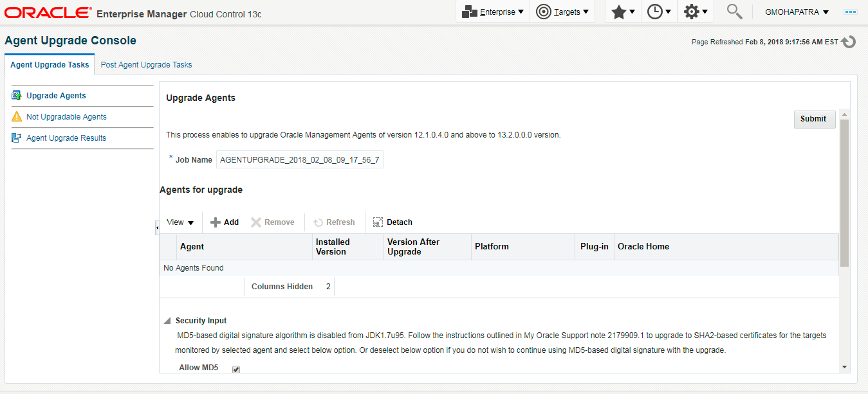This screenshot has width=868, height=394.
Task: Open the Upgrade Agents link
Action: click(56, 96)
